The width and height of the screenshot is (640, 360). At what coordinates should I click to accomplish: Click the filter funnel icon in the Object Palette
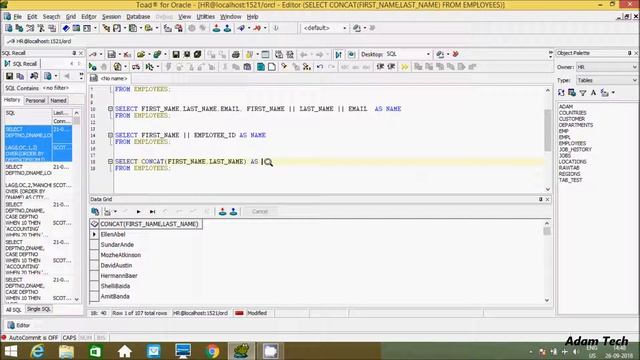(x=583, y=93)
